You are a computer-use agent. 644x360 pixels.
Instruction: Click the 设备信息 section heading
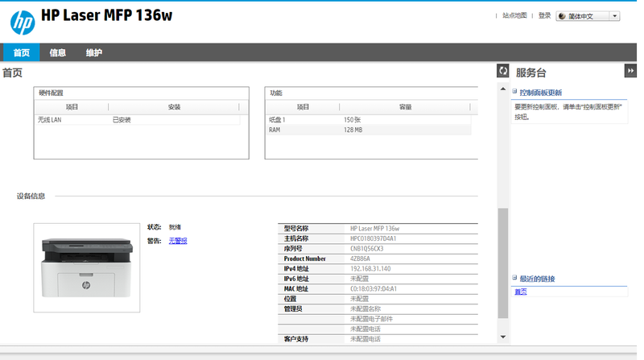coord(31,196)
